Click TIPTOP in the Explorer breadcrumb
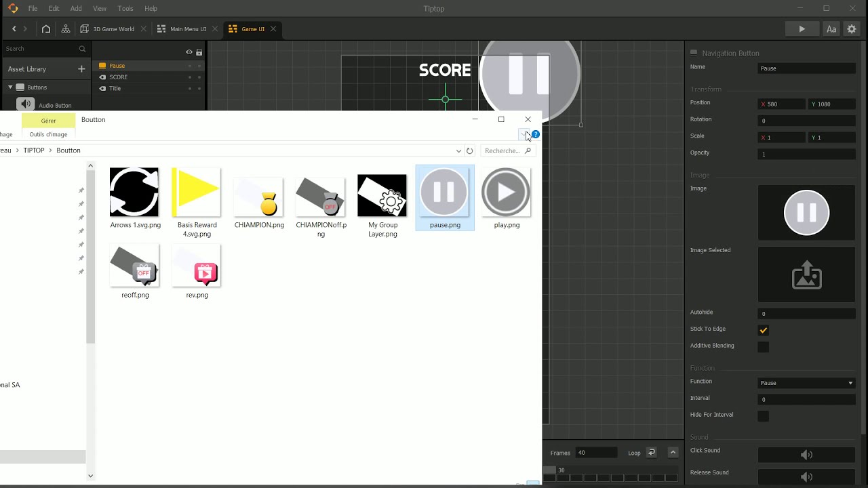Image resolution: width=868 pixels, height=488 pixels. pyautogui.click(x=34, y=150)
